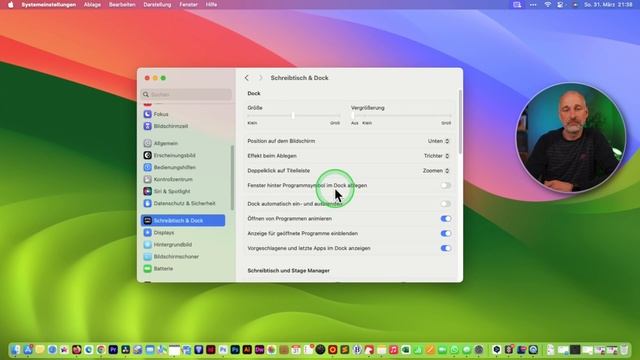Screen dimensions: 640x360
Task: Launch Excel from the Dock
Action: pos(406,349)
